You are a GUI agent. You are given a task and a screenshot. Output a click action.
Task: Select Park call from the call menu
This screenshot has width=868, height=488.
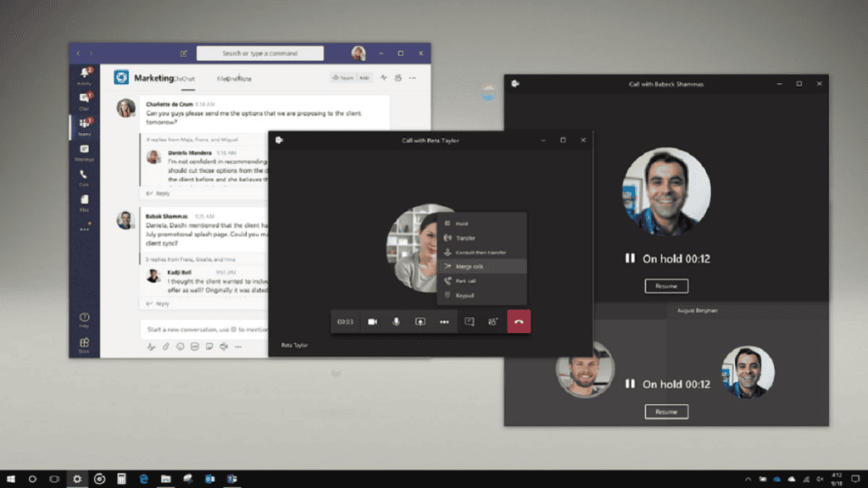click(x=465, y=280)
